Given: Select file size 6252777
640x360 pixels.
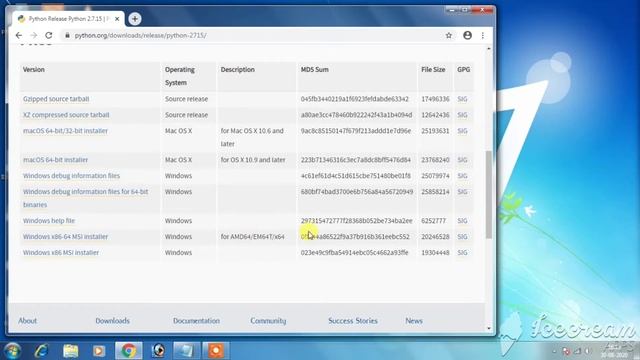Looking at the screenshot, I should point(433,220).
